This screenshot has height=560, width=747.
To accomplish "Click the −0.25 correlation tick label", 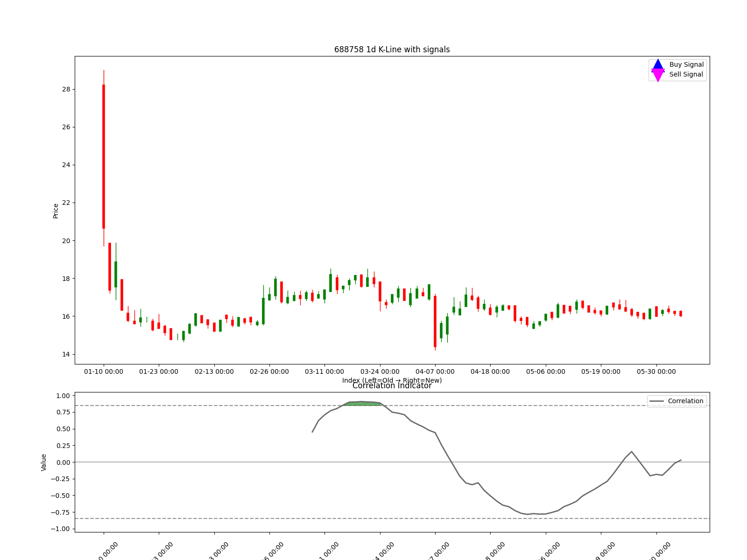I will click(x=61, y=479).
